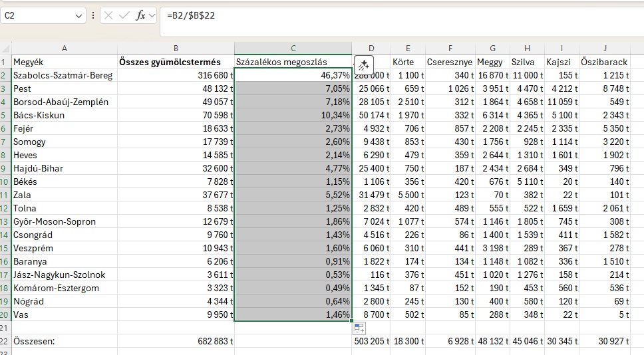The width and height of the screenshot is (644, 355).
Task: Click the Cancel (X) formula entry icon
Action: click(109, 15)
